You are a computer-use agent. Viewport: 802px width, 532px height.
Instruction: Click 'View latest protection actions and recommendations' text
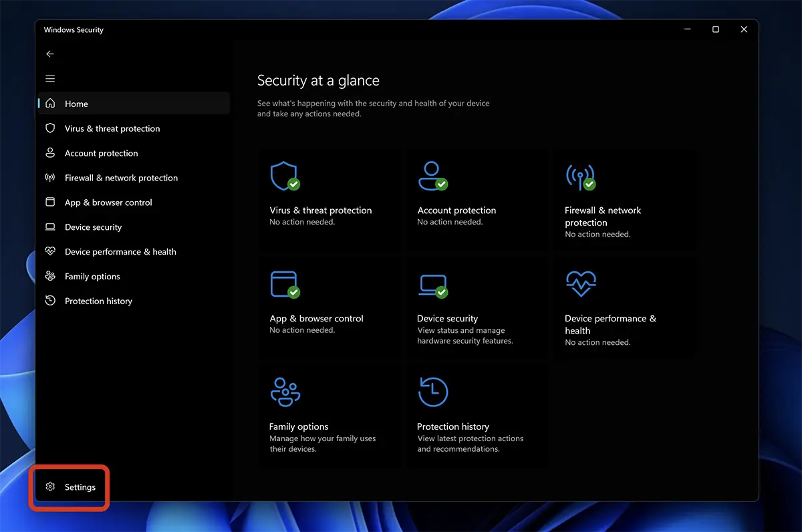471,444
